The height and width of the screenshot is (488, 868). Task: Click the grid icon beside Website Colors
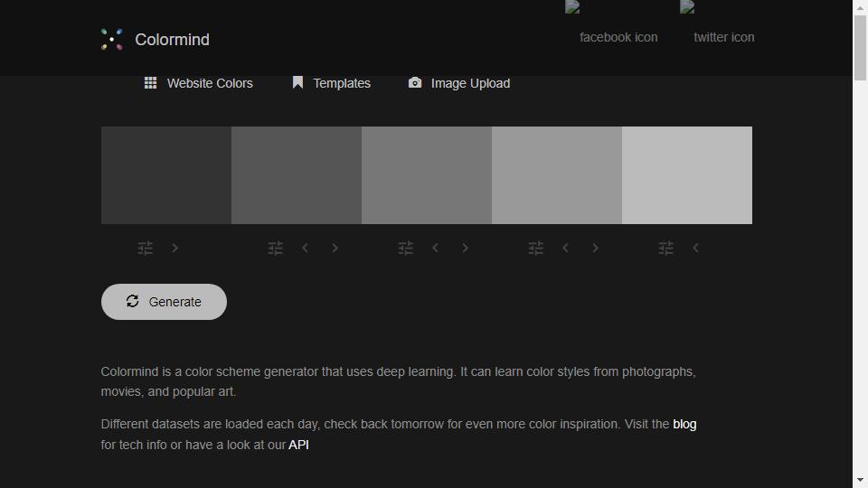(151, 82)
